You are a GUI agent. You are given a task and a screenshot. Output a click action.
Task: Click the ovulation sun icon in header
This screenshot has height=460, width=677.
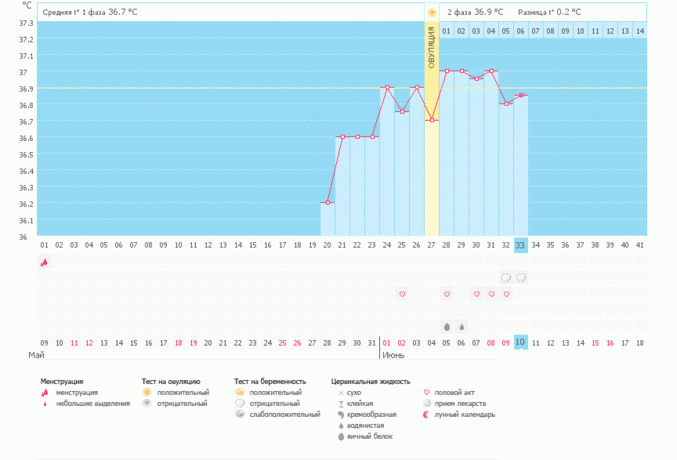pos(432,13)
